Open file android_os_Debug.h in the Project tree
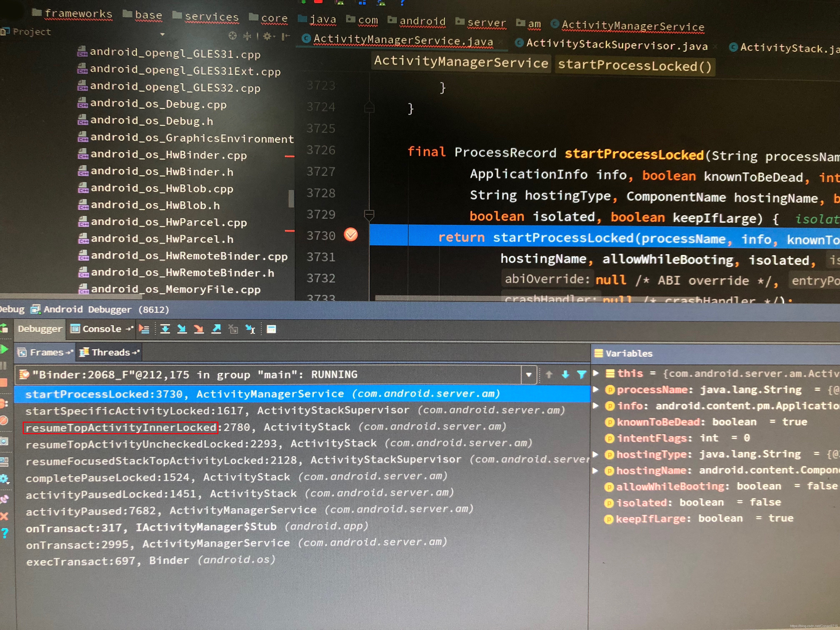The height and width of the screenshot is (630, 840). [145, 120]
